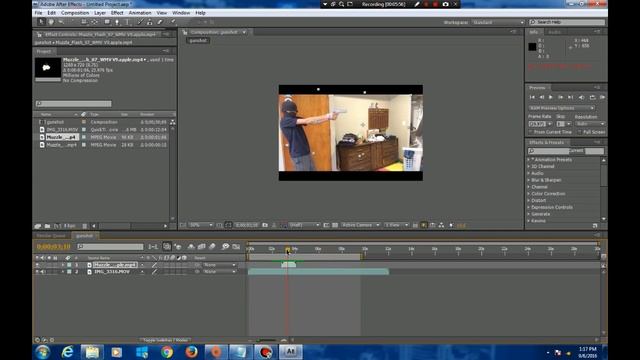
Task: Toggle visibility of IMG_3316.MOV layer
Action: [x=37, y=271]
